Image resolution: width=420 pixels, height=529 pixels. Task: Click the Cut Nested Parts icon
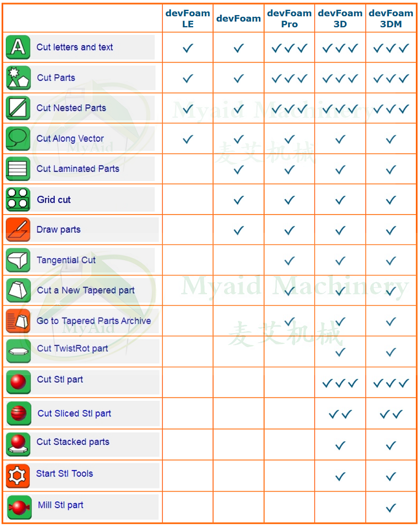click(18, 108)
